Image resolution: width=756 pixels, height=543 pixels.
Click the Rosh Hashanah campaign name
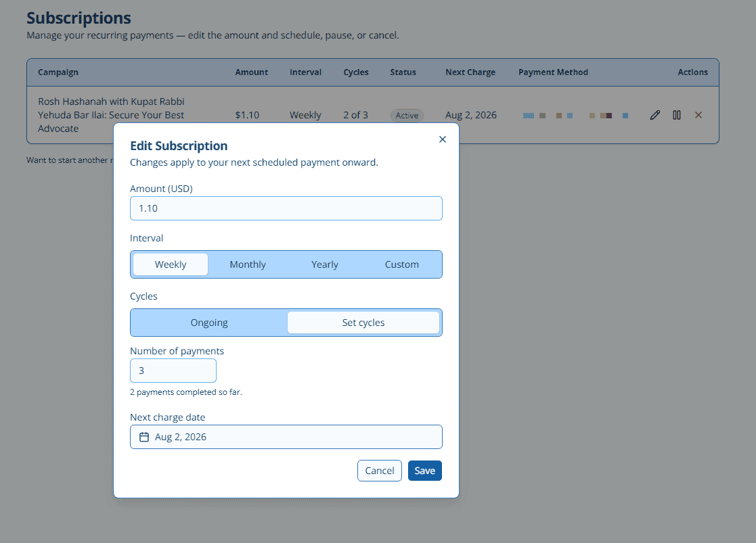(112, 115)
